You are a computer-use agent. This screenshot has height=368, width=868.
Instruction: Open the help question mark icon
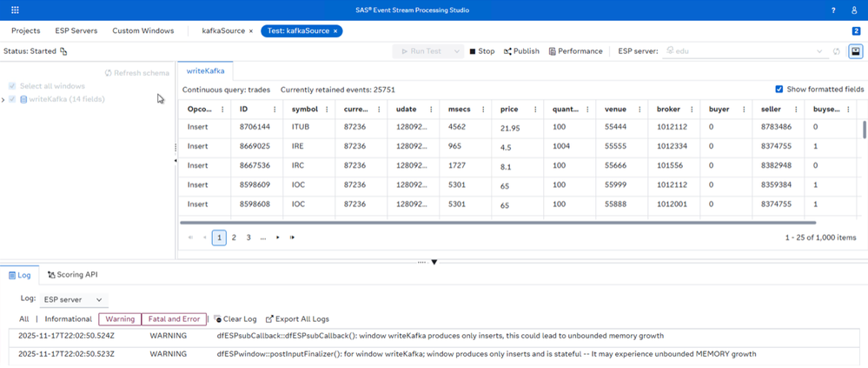(833, 10)
